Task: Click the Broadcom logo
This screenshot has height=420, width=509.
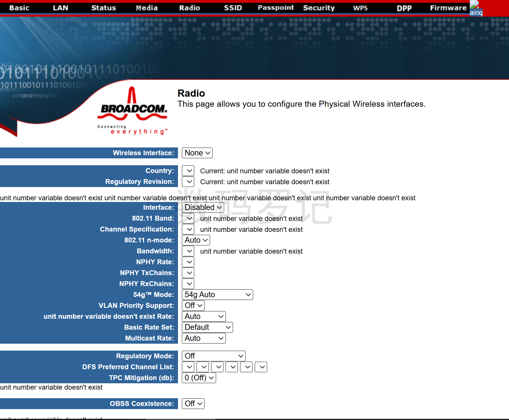Action: tap(132, 111)
